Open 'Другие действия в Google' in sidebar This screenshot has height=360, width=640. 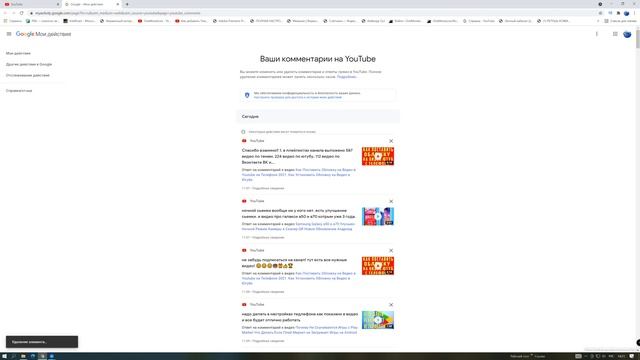[29, 64]
